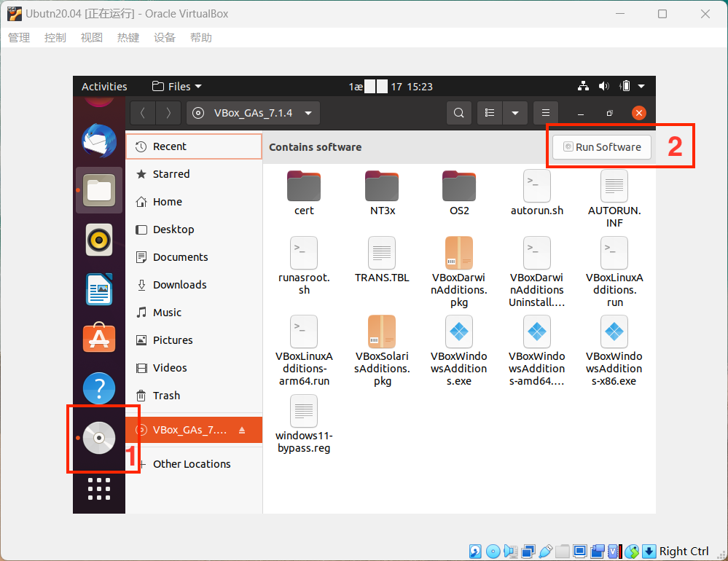Open view options dropdown arrow
This screenshot has width=728, height=561.
[515, 113]
